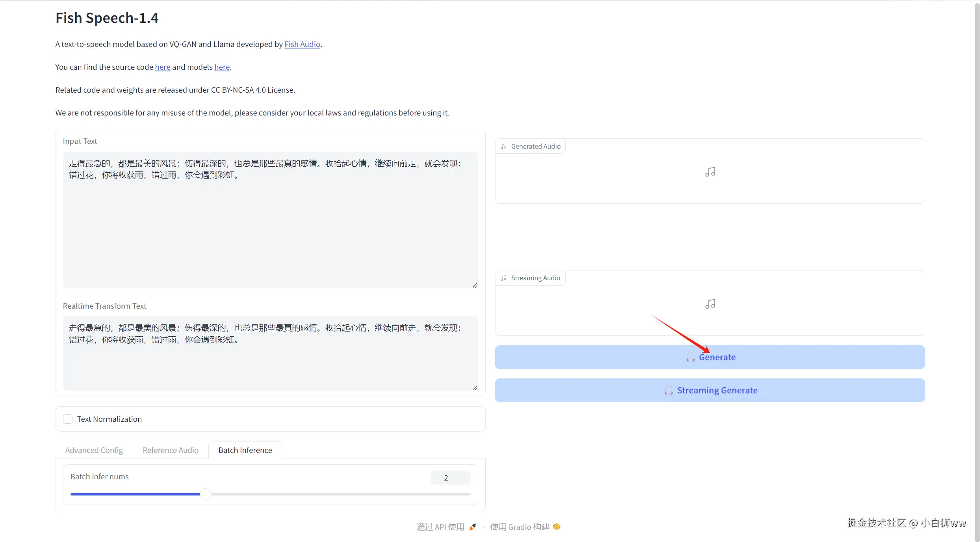Click the Batch infer nums number field
Image resolution: width=980 pixels, height=542 pixels.
coord(450,478)
